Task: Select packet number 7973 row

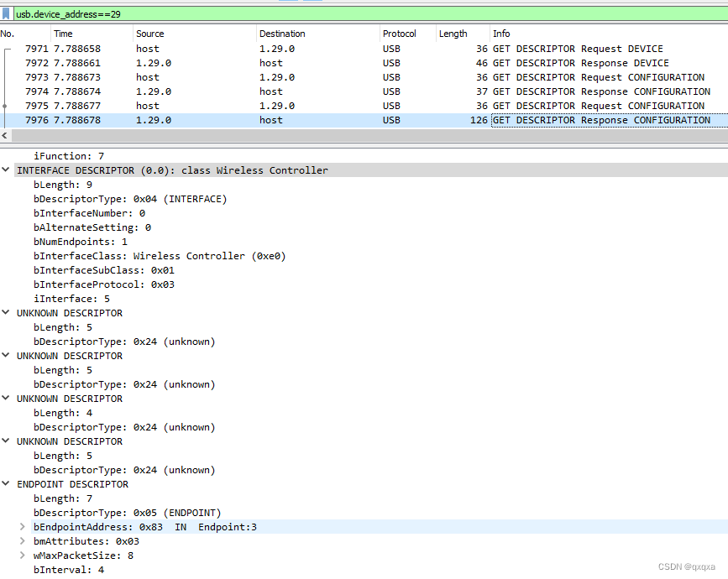Action: [364, 77]
